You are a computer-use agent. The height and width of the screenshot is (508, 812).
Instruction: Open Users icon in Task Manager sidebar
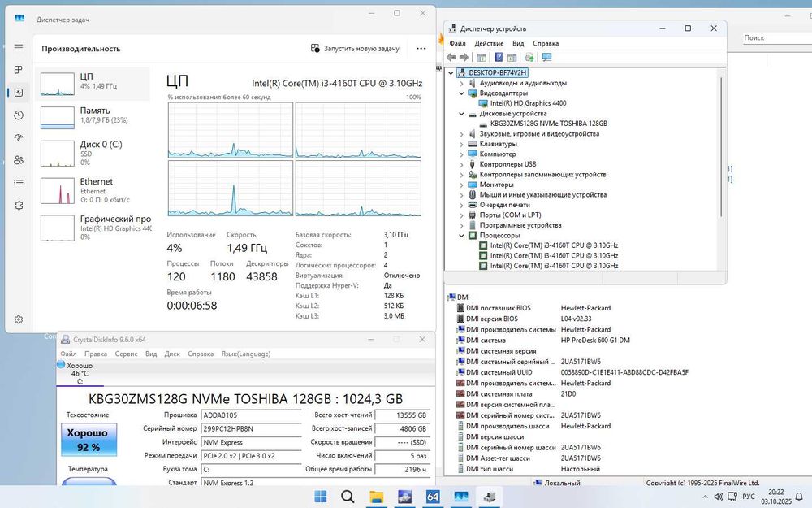point(19,160)
